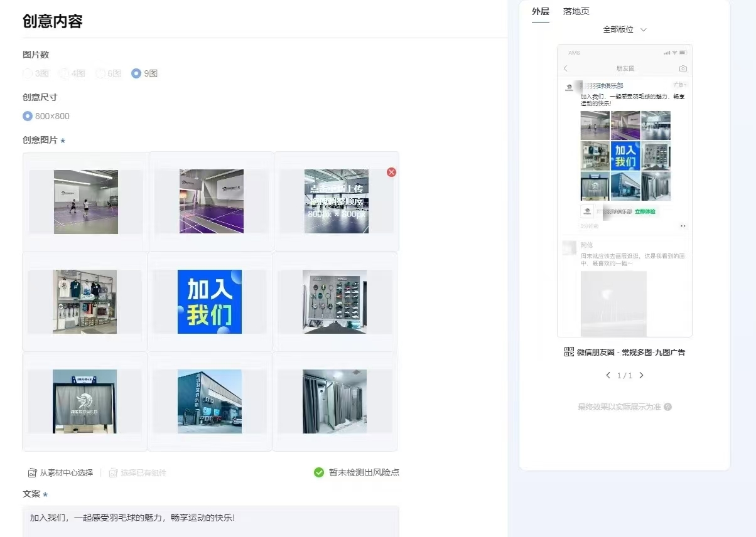756x537 pixels.
Task: Select the purple court second image slot
Action: 212,201
